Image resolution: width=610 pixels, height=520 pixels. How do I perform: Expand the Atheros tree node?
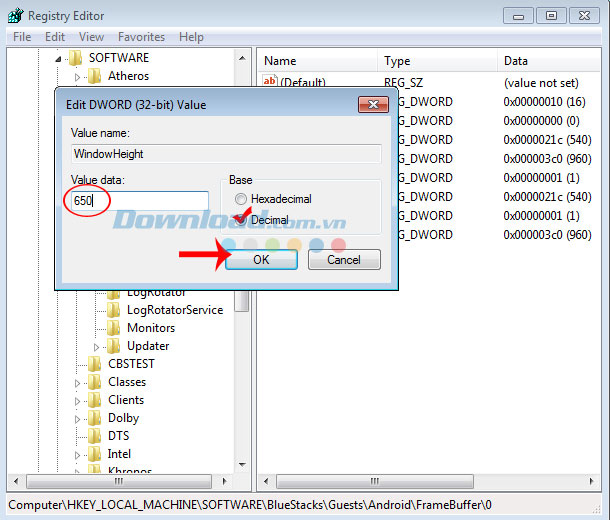77,77
